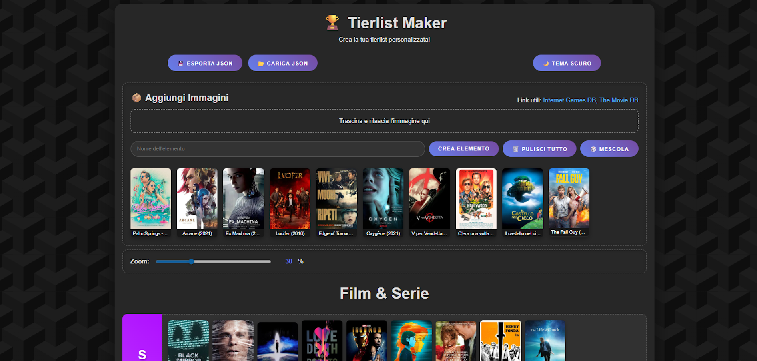757x361 pixels.
Task: Select the Ex Machina poster thumbnail
Action: [243, 198]
